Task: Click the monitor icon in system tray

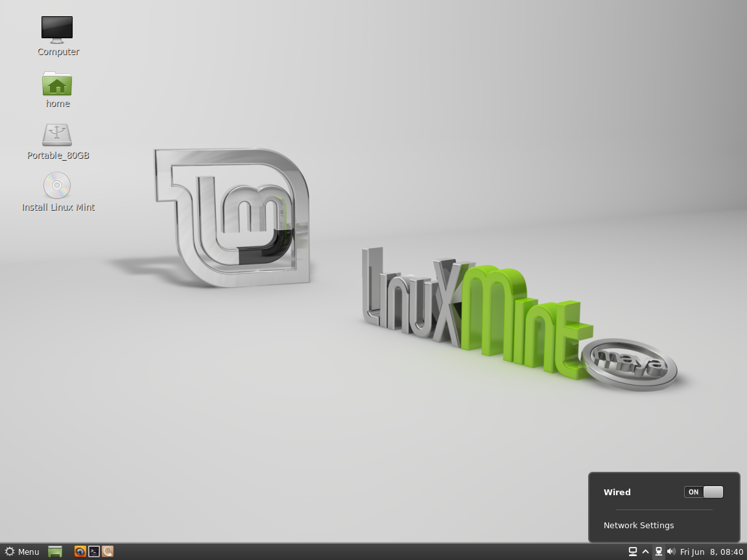Action: pyautogui.click(x=633, y=552)
